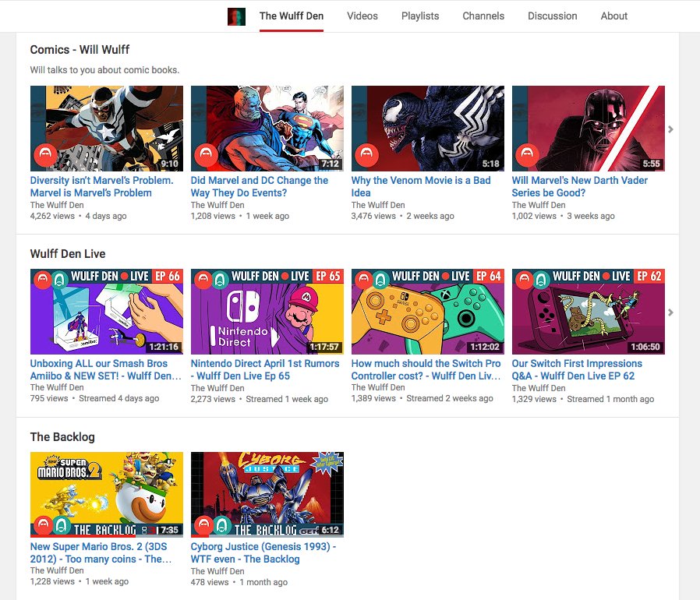Viewport: 700px width, 600px height.
Task: Open The Wulff Den home tab
Action: coord(291,16)
